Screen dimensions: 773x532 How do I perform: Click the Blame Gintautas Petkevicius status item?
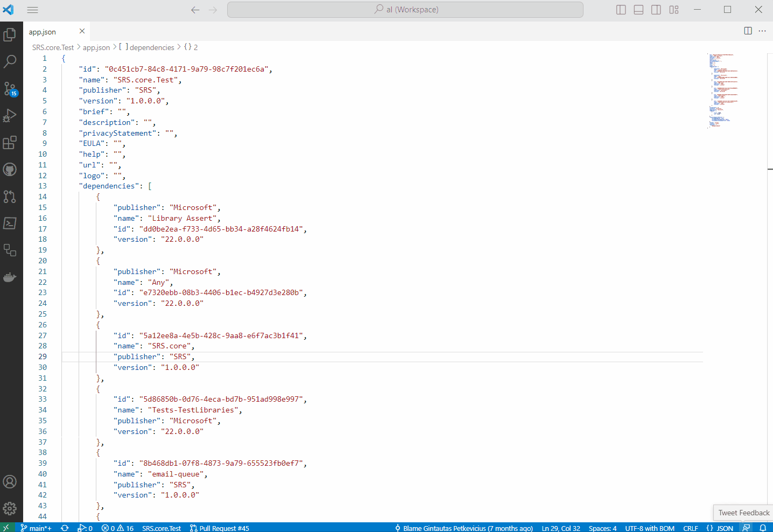point(464,528)
